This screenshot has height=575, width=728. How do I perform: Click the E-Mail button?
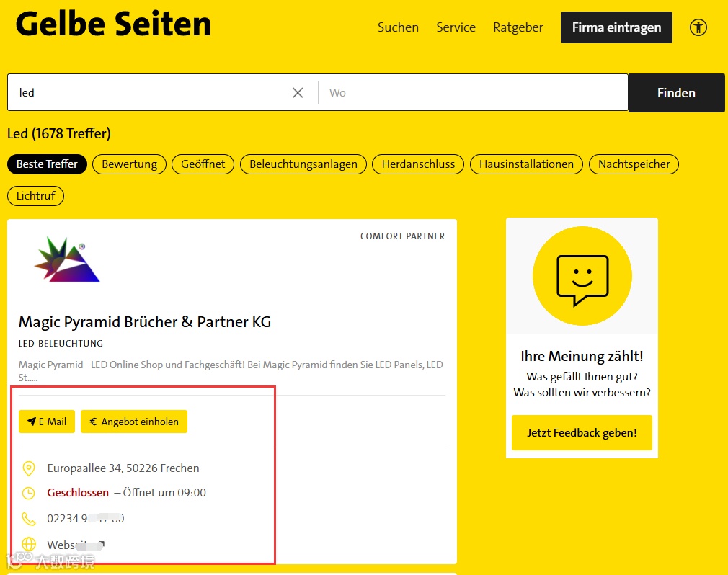coord(47,422)
